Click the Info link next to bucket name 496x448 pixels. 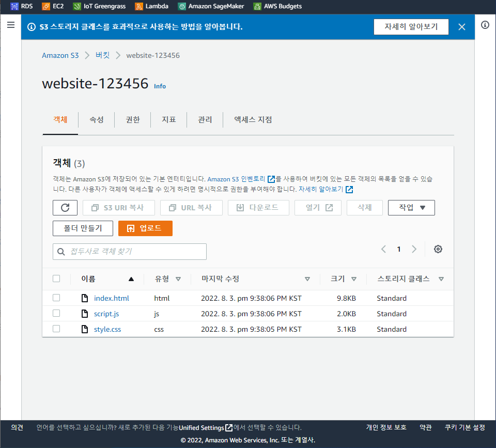click(x=160, y=86)
